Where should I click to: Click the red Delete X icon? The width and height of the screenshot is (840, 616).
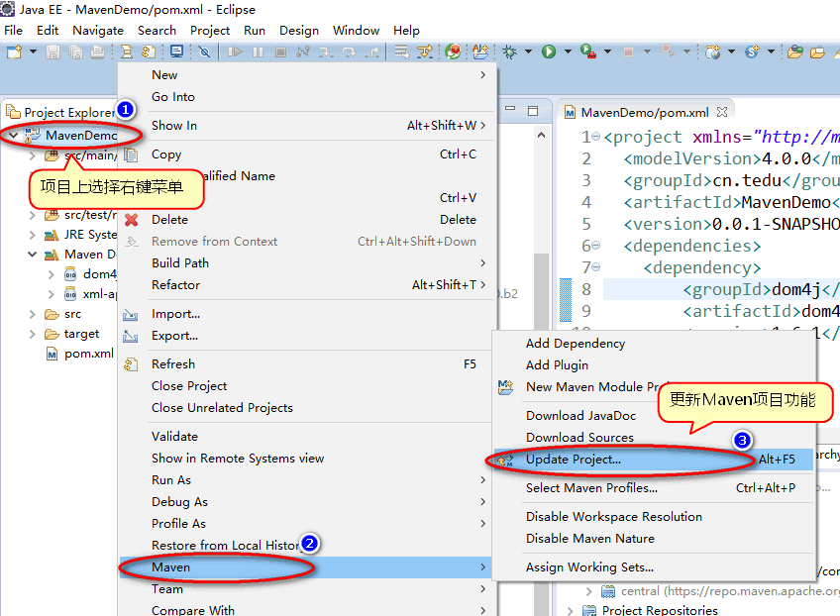(131, 220)
